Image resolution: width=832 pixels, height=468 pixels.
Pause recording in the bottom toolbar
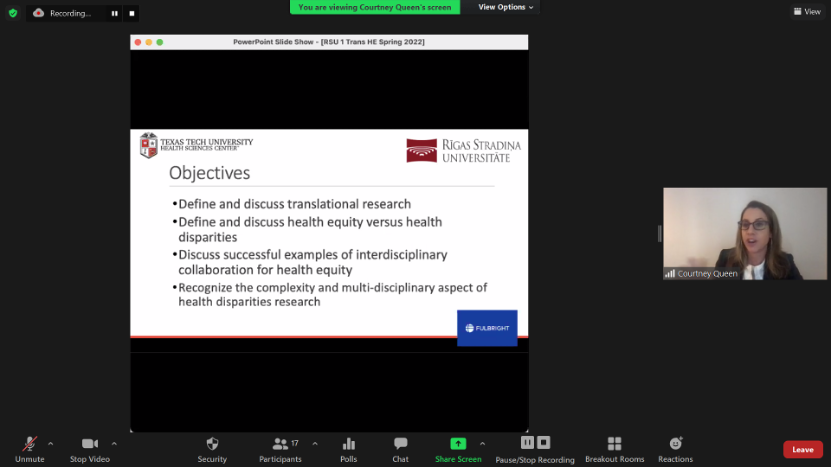click(x=527, y=443)
